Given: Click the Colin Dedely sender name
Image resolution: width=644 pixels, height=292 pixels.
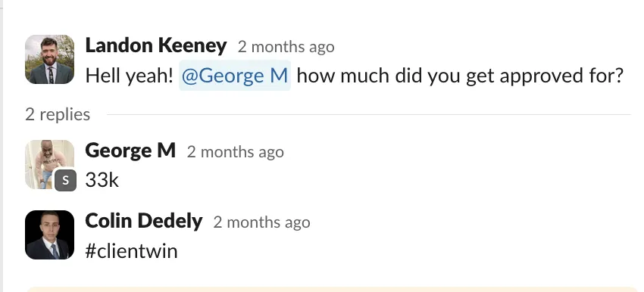Looking at the screenshot, I should pos(144,221).
